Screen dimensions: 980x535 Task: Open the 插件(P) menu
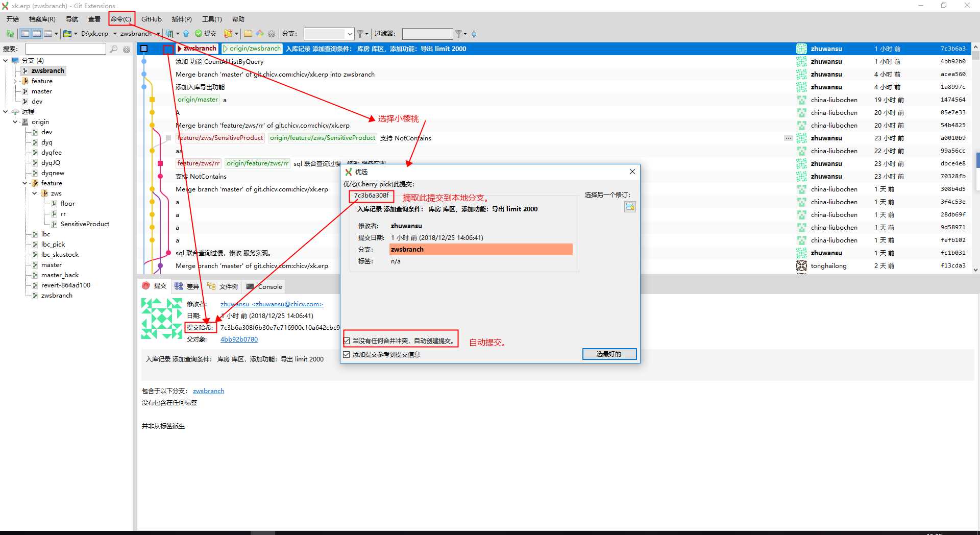coord(182,19)
